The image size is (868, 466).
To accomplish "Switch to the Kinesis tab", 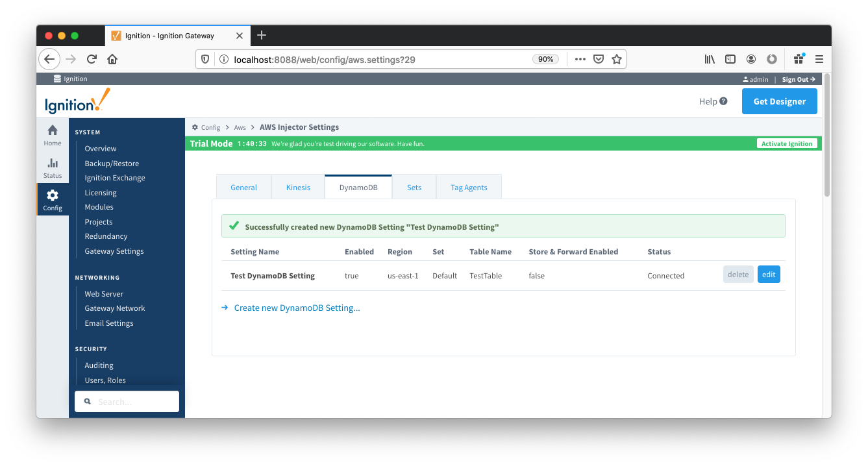I will click(298, 188).
